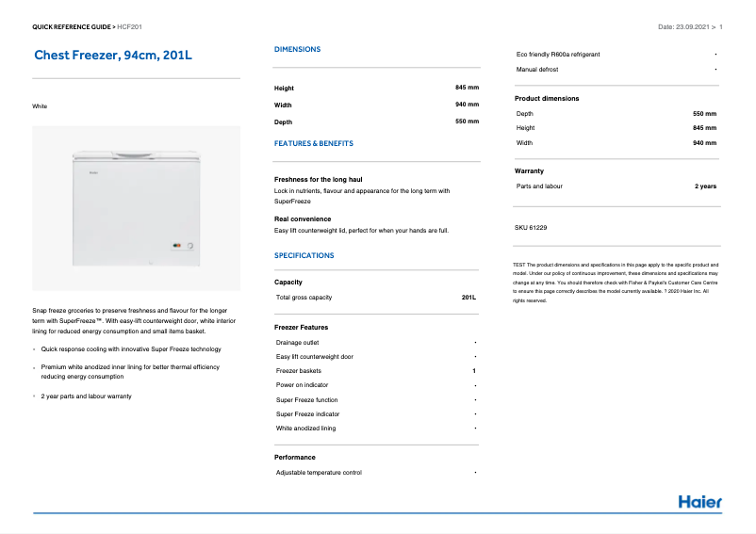This screenshot has height=534, width=756.
Task: Click the Chest Freezer, 94cm, 201L title
Action: [x=113, y=56]
